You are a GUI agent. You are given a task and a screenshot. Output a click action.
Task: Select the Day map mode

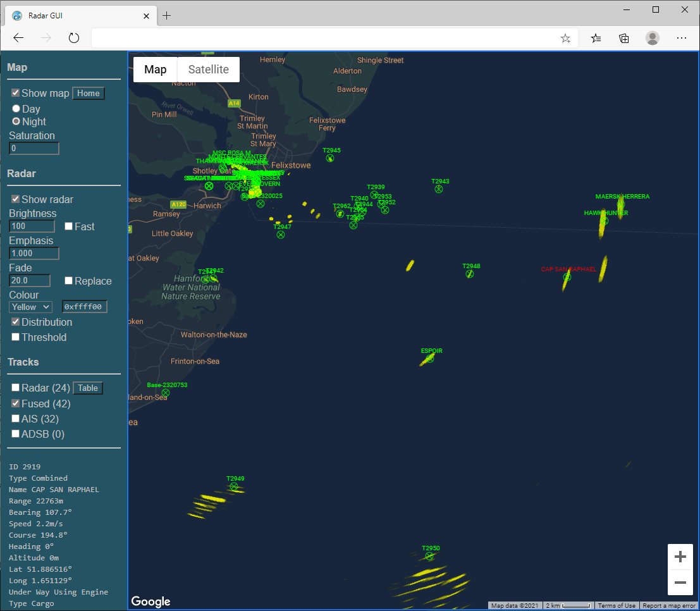pyautogui.click(x=16, y=109)
